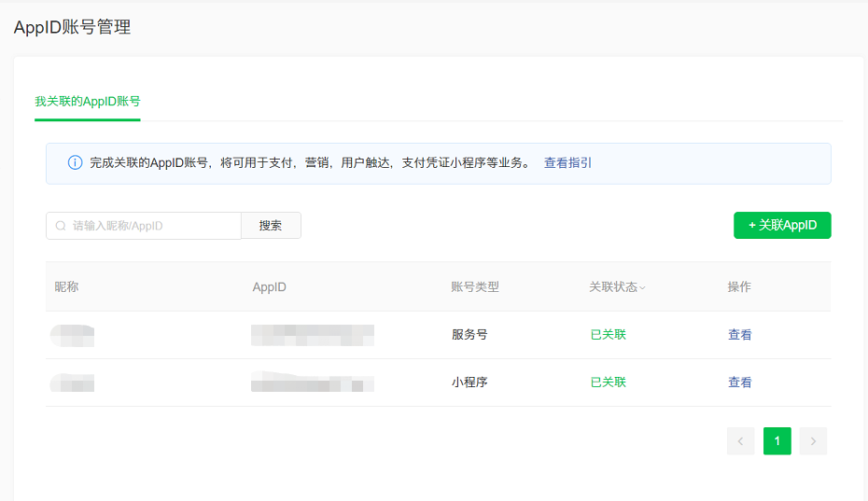View details of the 小程序 row
This screenshot has height=501, width=868.
tap(739, 382)
